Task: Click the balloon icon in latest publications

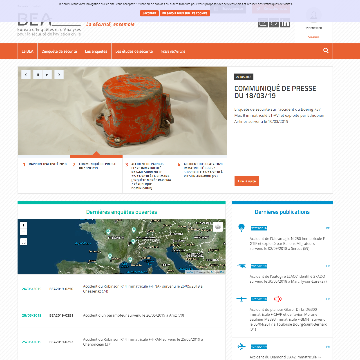Action: click(241, 228)
